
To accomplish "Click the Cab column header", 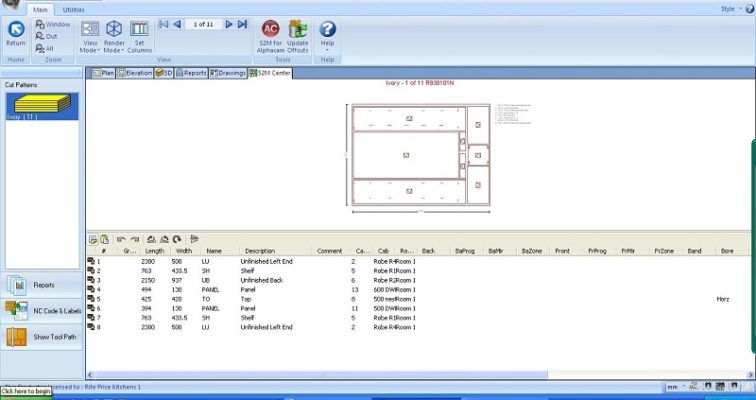I will 383,251.
